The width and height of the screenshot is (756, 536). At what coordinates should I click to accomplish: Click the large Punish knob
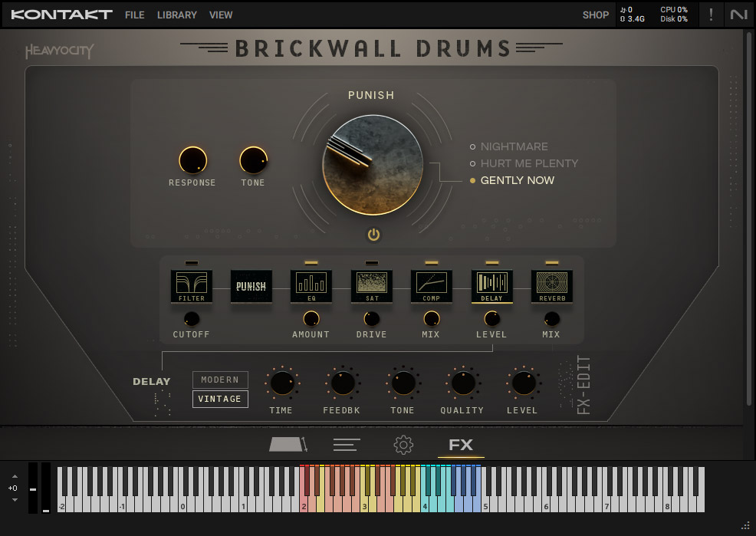tap(373, 165)
